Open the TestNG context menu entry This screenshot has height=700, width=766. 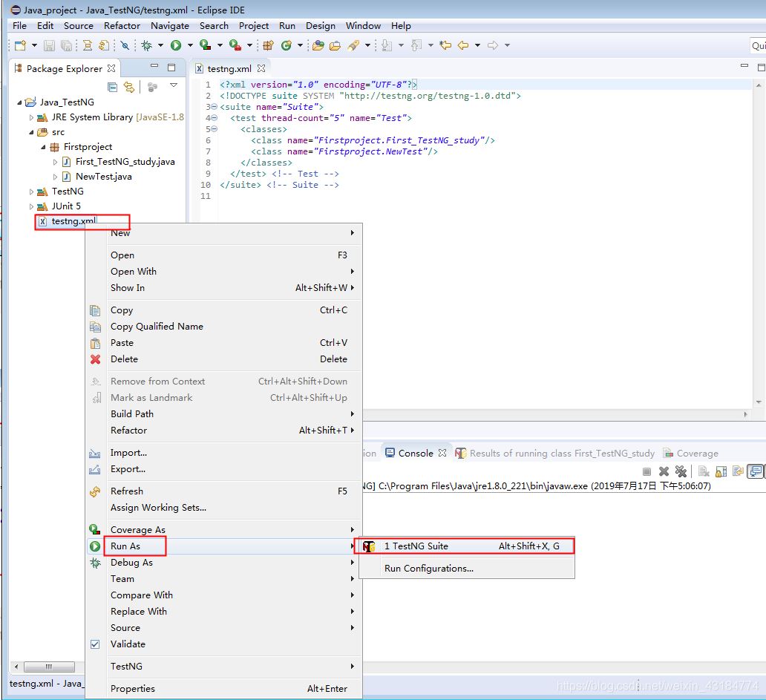click(225, 667)
